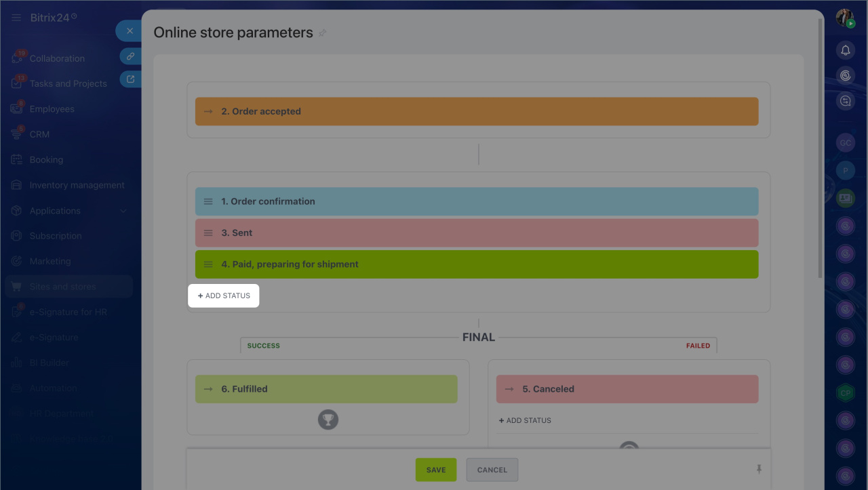Open CRM in the left sidebar
Viewport: 868px width, 490px height.
pyautogui.click(x=39, y=134)
